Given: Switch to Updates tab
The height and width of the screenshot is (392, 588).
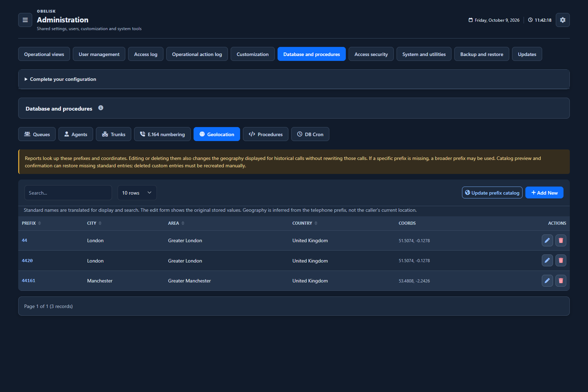Looking at the screenshot, I should (x=527, y=54).
